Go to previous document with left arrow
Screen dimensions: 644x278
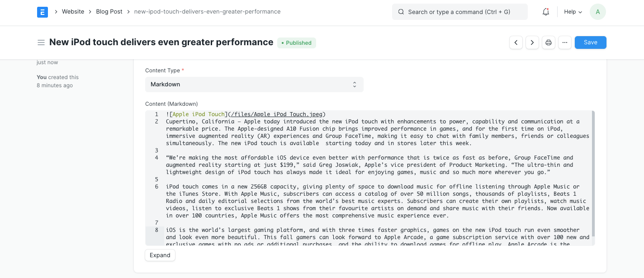click(x=516, y=42)
